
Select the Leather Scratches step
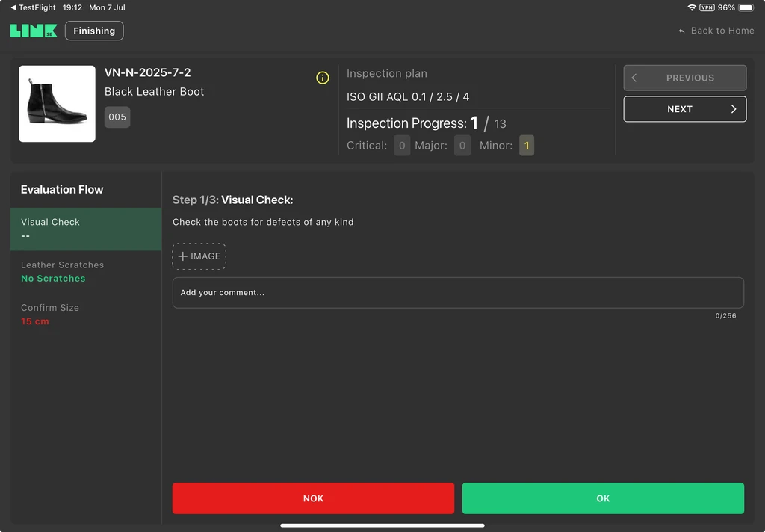86,272
